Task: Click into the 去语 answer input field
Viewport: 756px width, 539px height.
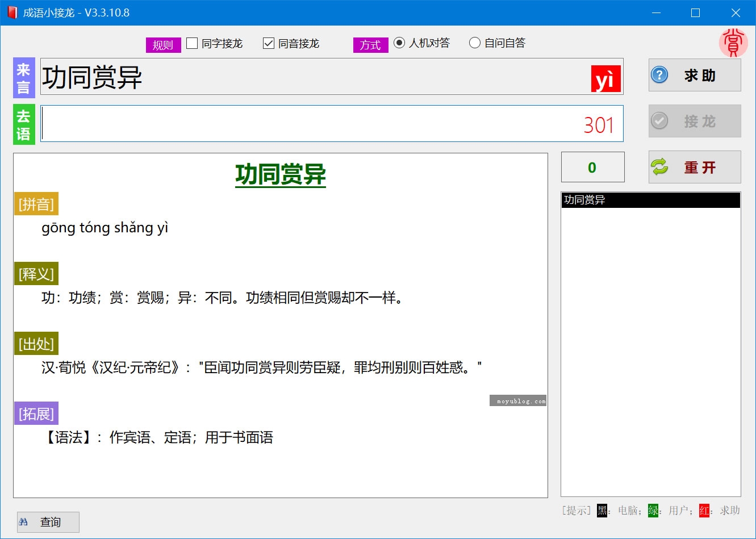Action: coord(332,123)
